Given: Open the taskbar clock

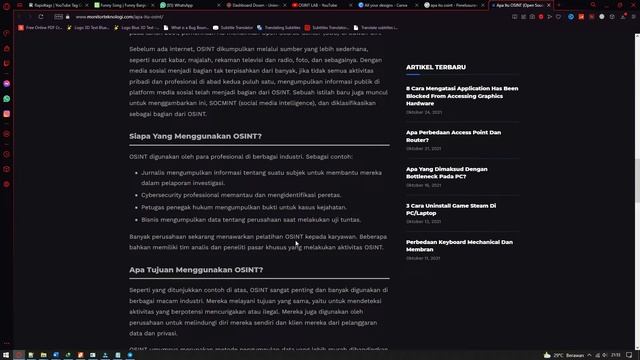Looking at the screenshot, I should (616, 355).
